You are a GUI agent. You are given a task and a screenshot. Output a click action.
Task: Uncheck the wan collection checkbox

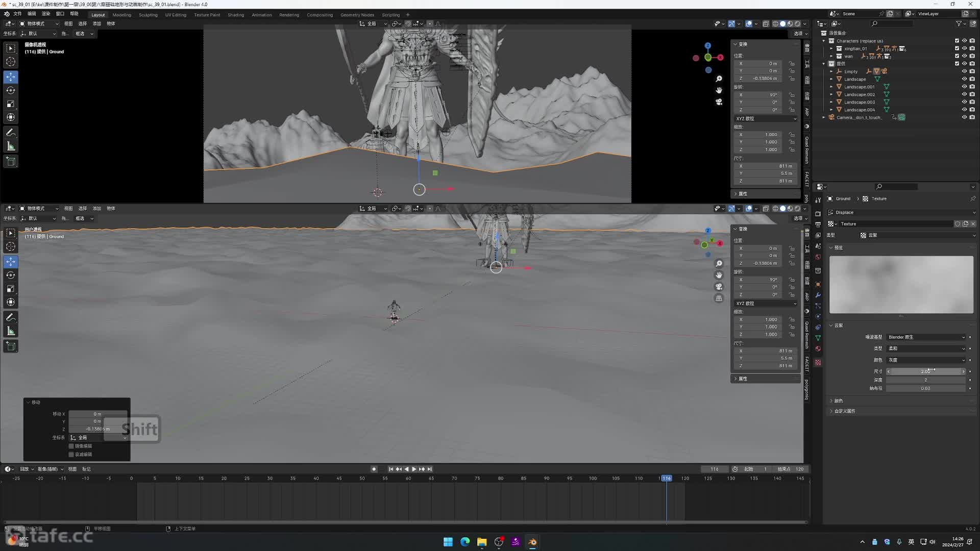pos(957,56)
